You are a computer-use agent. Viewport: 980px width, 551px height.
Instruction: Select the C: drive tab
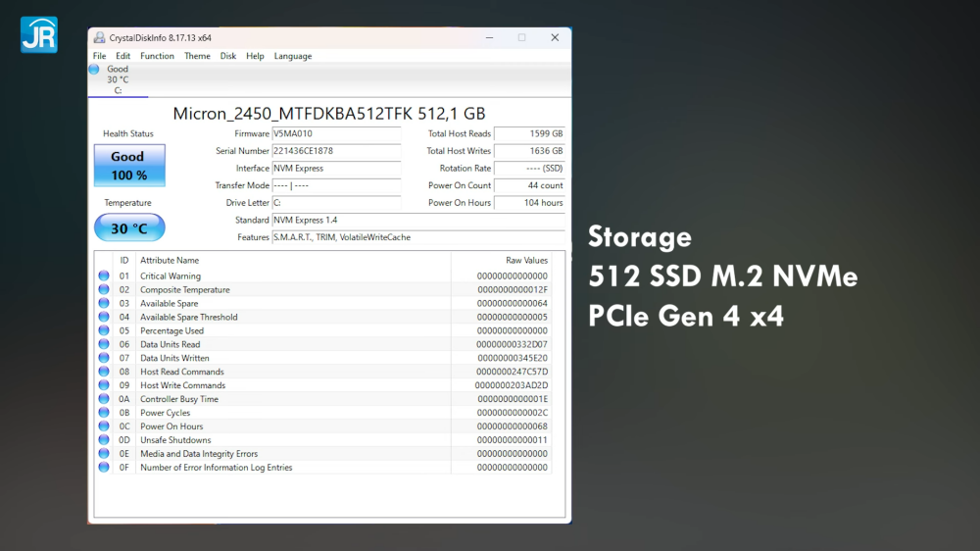[118, 79]
